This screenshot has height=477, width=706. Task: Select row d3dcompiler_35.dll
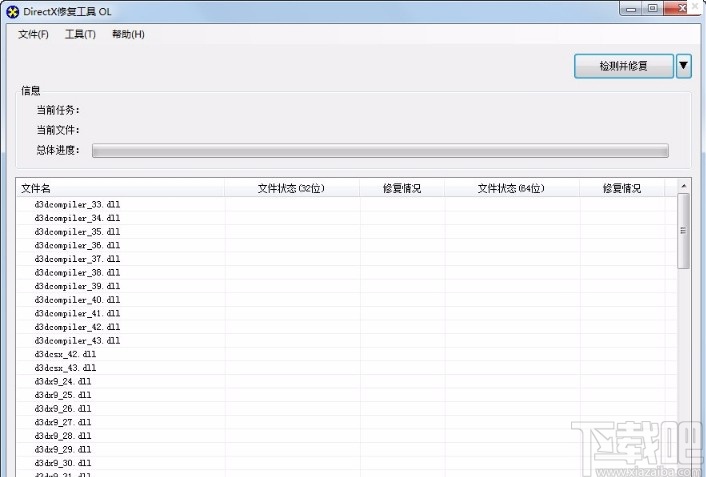coord(347,232)
